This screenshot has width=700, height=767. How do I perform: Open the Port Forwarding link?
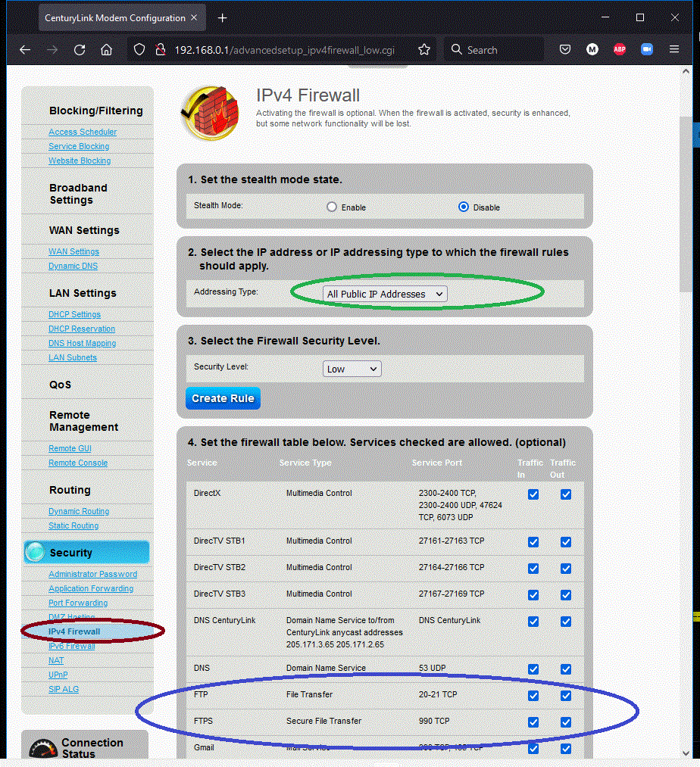tap(78, 603)
